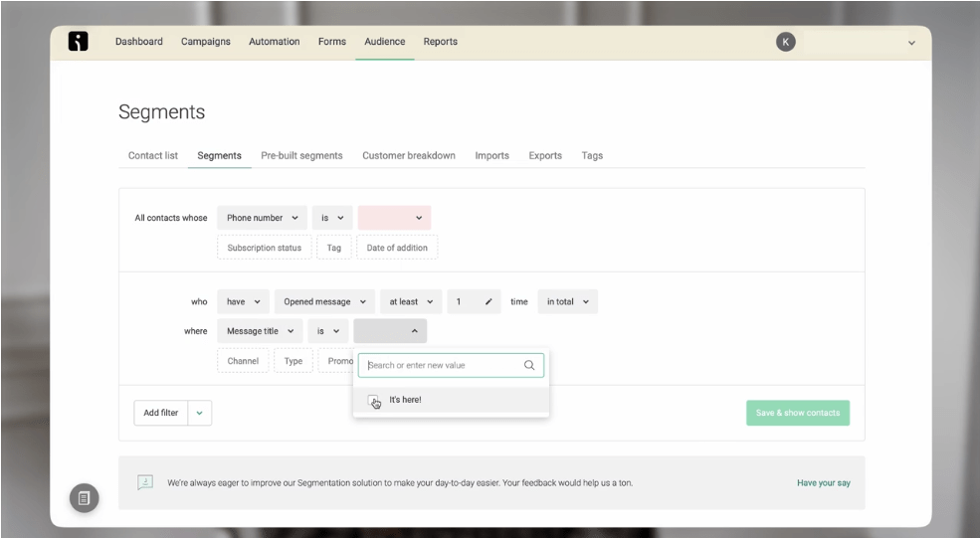Switch to Exports tab

(x=545, y=155)
